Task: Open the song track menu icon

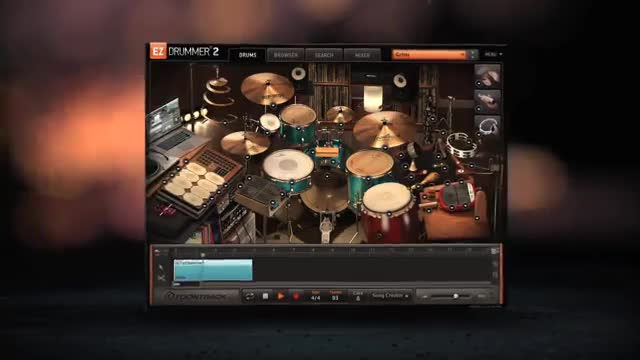Action: click(494, 251)
